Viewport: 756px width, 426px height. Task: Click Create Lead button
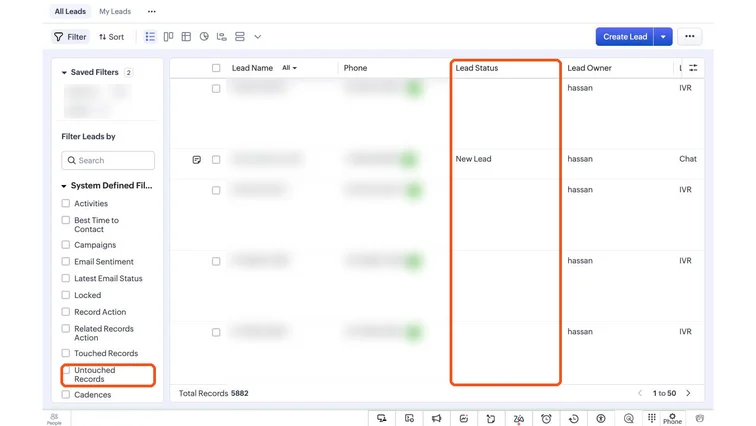click(x=625, y=37)
